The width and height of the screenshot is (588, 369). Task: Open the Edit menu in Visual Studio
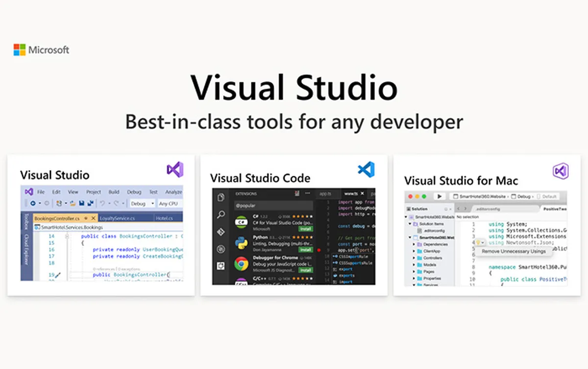click(56, 192)
